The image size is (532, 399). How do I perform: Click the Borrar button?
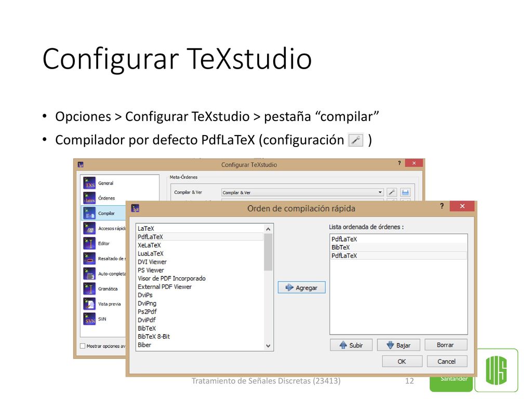pyautogui.click(x=446, y=345)
